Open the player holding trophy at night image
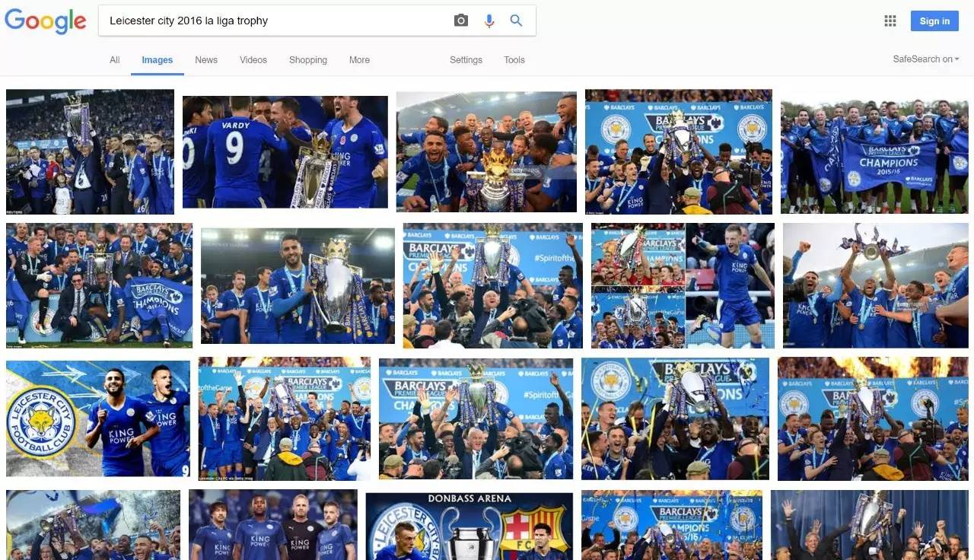974x560 pixels. [x=298, y=285]
